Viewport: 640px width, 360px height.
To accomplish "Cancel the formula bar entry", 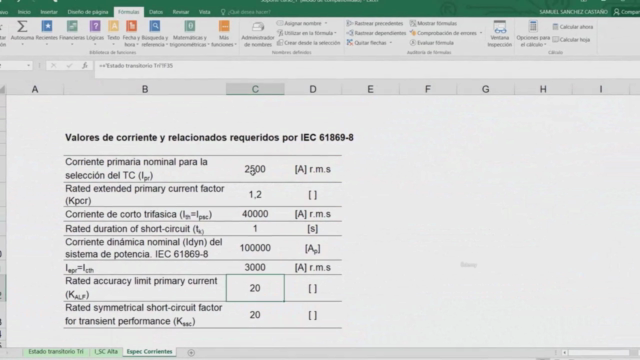I will point(53,65).
